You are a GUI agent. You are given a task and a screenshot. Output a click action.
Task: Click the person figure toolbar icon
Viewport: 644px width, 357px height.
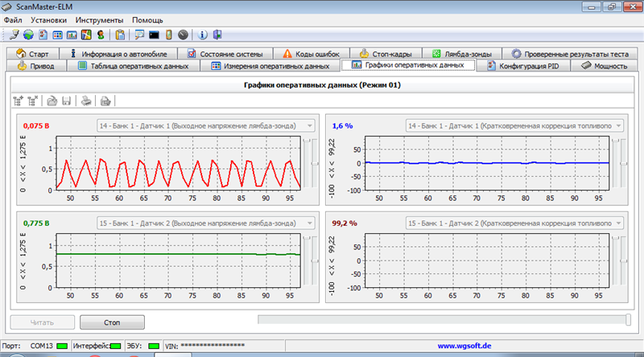(x=101, y=35)
